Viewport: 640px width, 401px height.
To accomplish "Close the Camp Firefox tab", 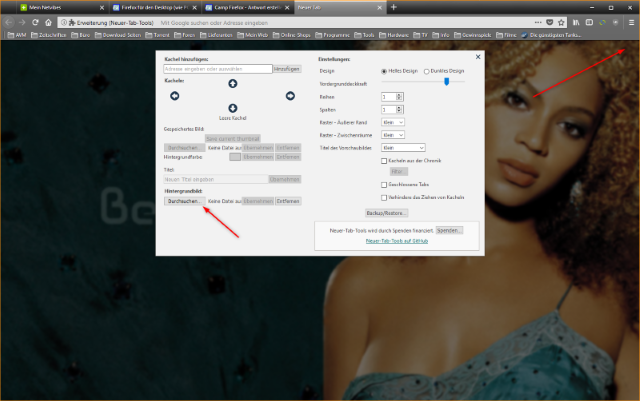I will (287, 7).
